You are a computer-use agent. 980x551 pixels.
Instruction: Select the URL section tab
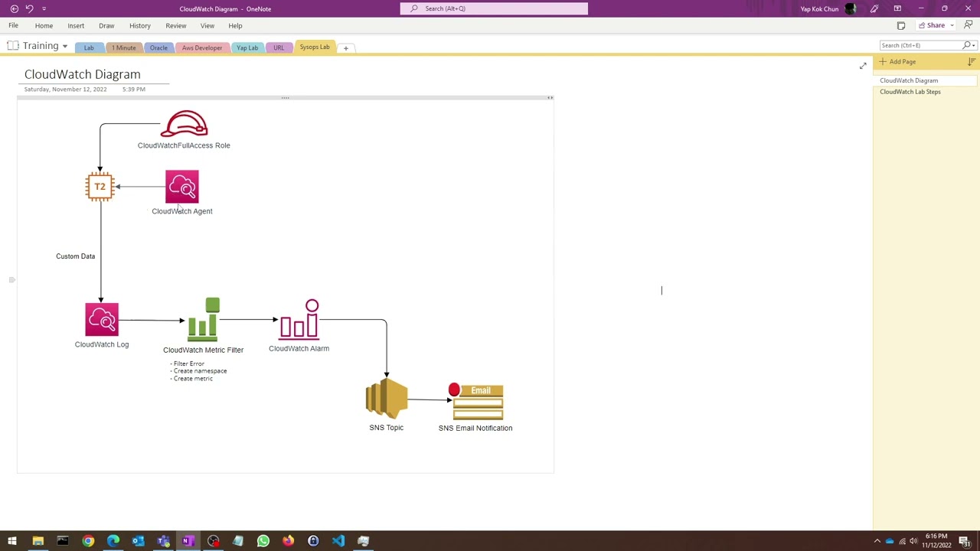tap(279, 47)
